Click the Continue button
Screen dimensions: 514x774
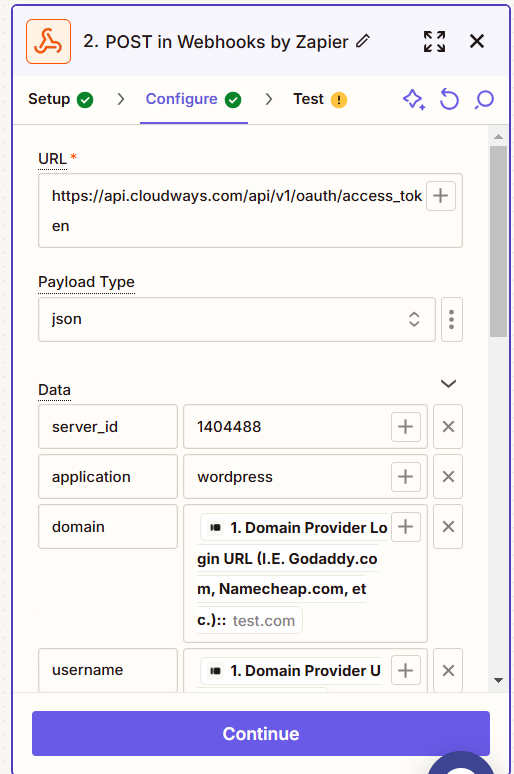click(261, 734)
